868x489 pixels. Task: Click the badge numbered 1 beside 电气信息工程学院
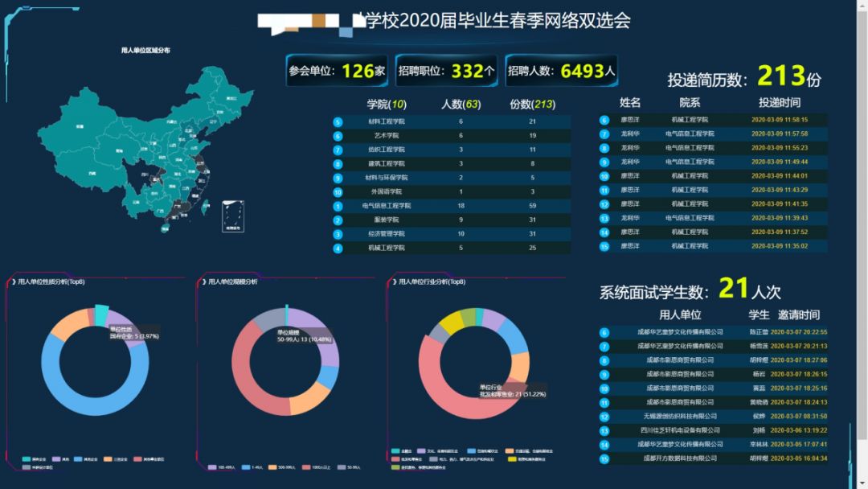coord(338,206)
